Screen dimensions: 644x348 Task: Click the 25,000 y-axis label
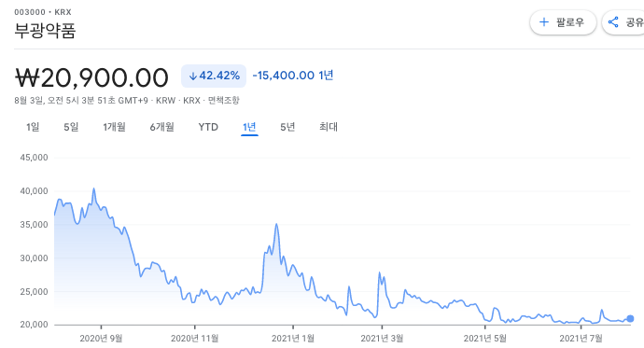point(35,292)
